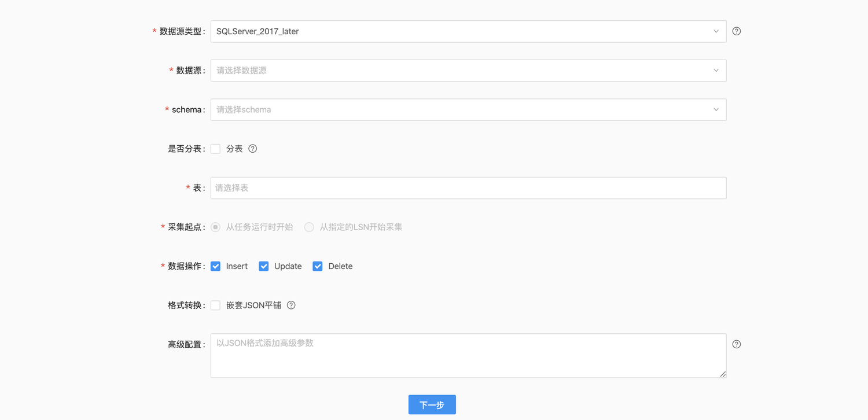Enable 嵌套JSON平铺 format conversion
The image size is (868, 420).
216,305
